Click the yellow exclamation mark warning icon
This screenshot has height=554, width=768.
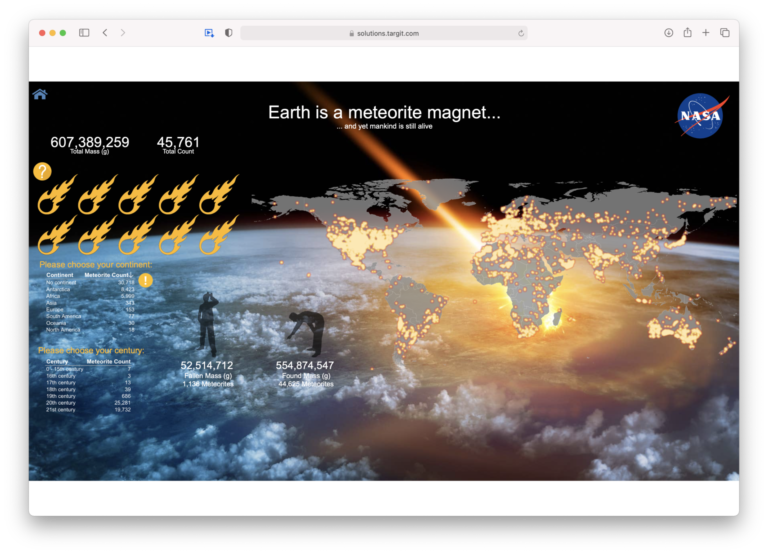click(145, 280)
